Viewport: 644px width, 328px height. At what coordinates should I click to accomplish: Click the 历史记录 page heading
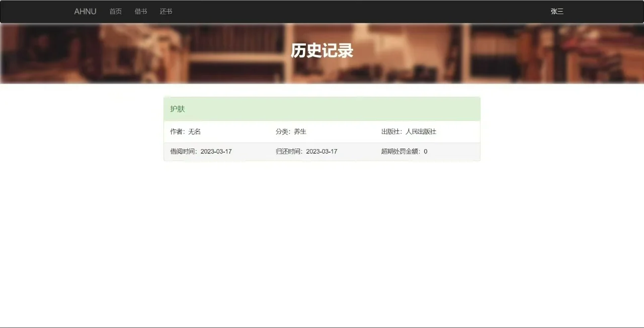pos(322,51)
